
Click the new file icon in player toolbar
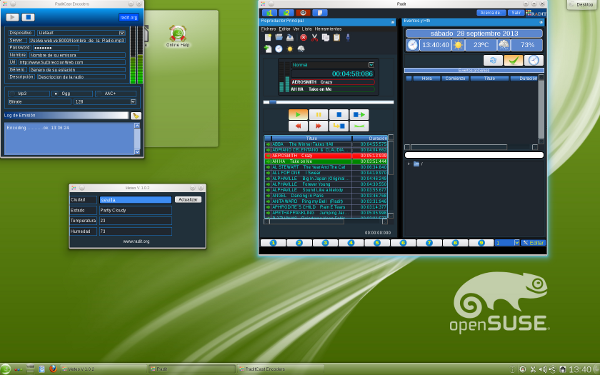tap(268, 38)
